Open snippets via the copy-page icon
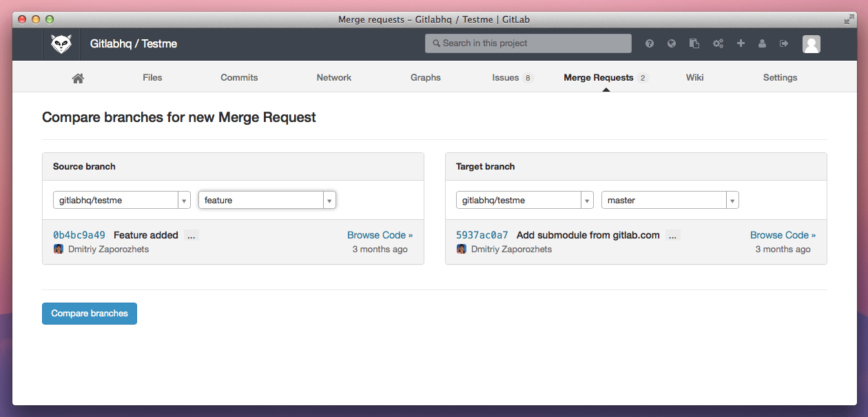This screenshot has height=417, width=868. tap(694, 43)
